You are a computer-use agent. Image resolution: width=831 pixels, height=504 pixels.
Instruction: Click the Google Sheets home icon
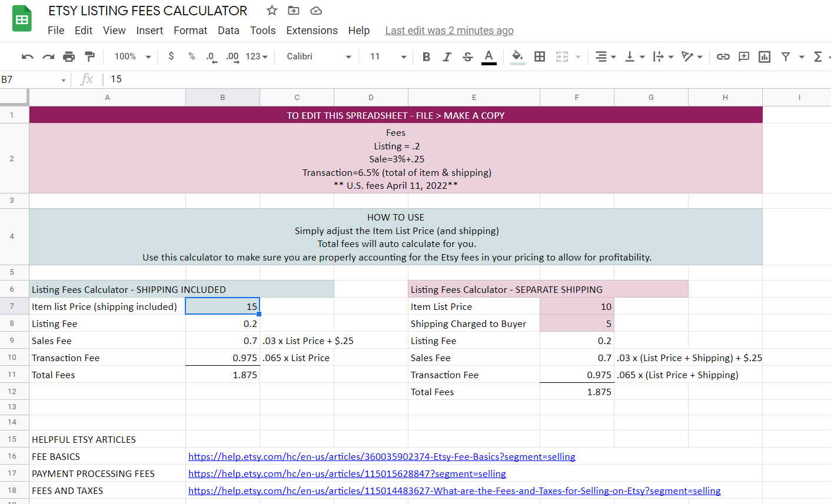point(22,19)
